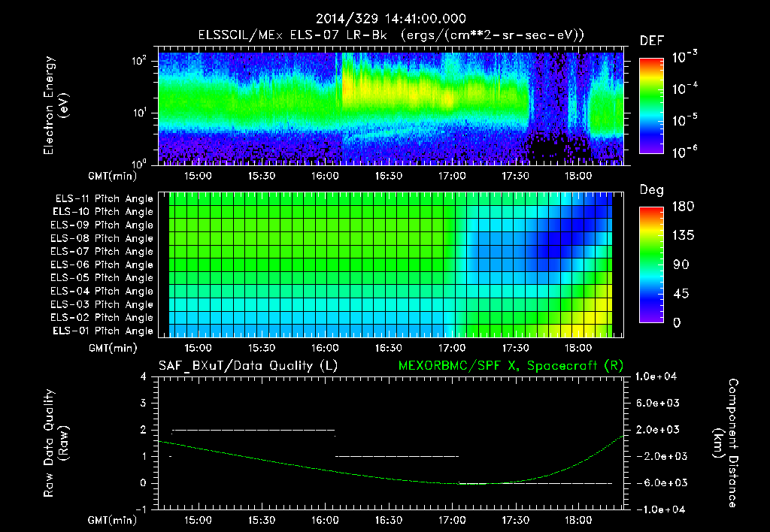The height and width of the screenshot is (532, 770).
Task: Click the Deg pitch angle color bar
Action: [x=651, y=264]
